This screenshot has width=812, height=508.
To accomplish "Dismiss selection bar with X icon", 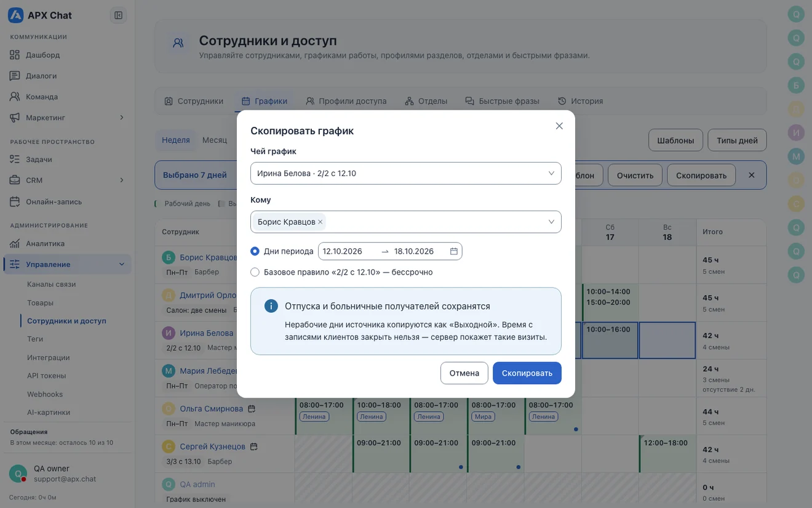I will coord(751,175).
